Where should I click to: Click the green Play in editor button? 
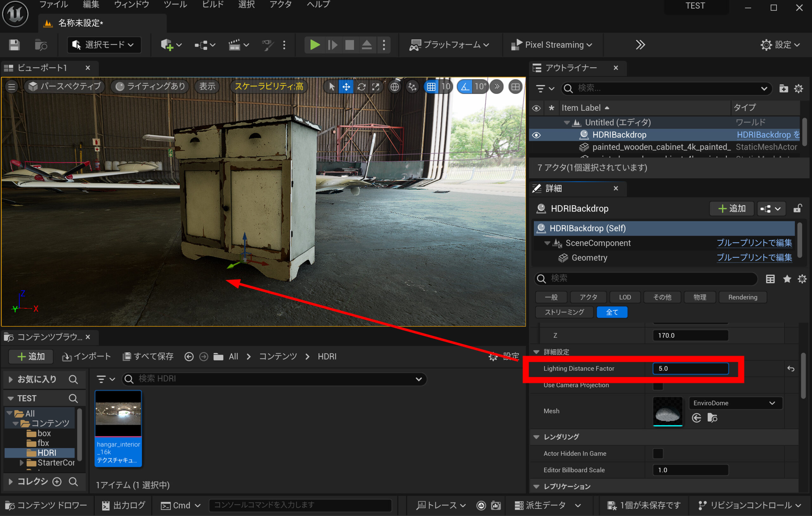point(315,45)
